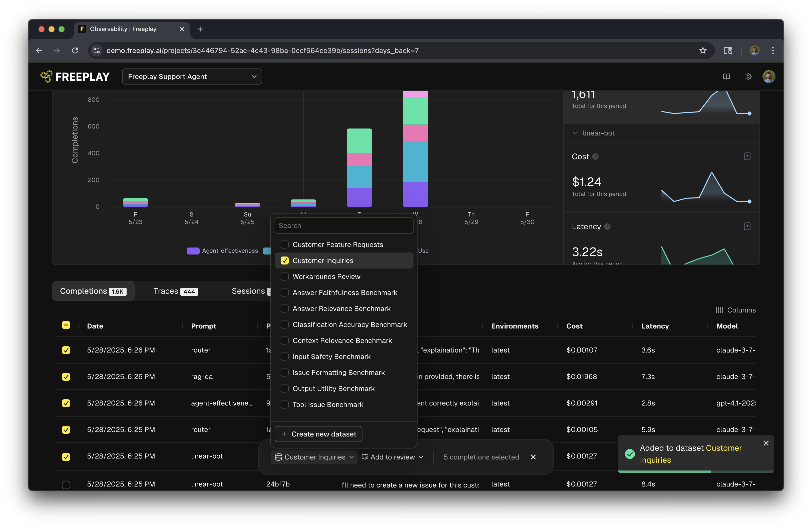Clear the 5 completions selection

coord(533,457)
